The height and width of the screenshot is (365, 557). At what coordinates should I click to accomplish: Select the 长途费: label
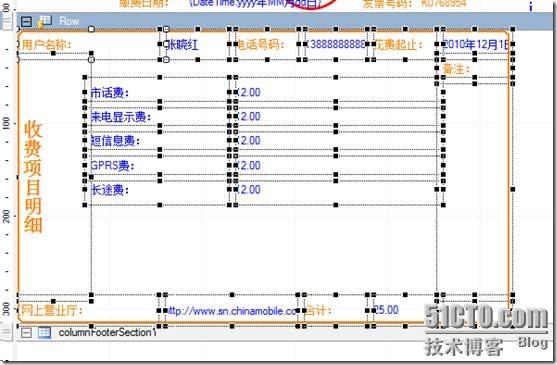(x=110, y=190)
